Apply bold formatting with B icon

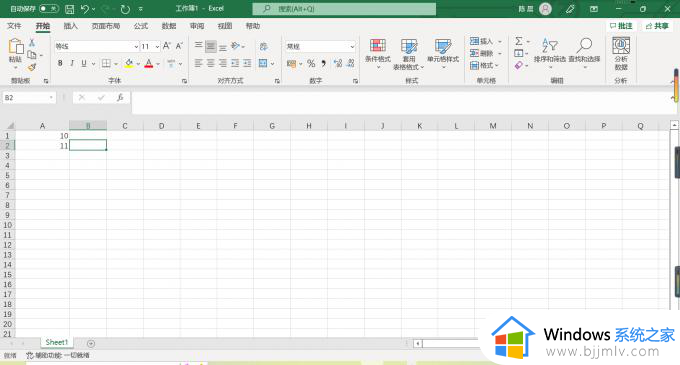tap(60, 63)
